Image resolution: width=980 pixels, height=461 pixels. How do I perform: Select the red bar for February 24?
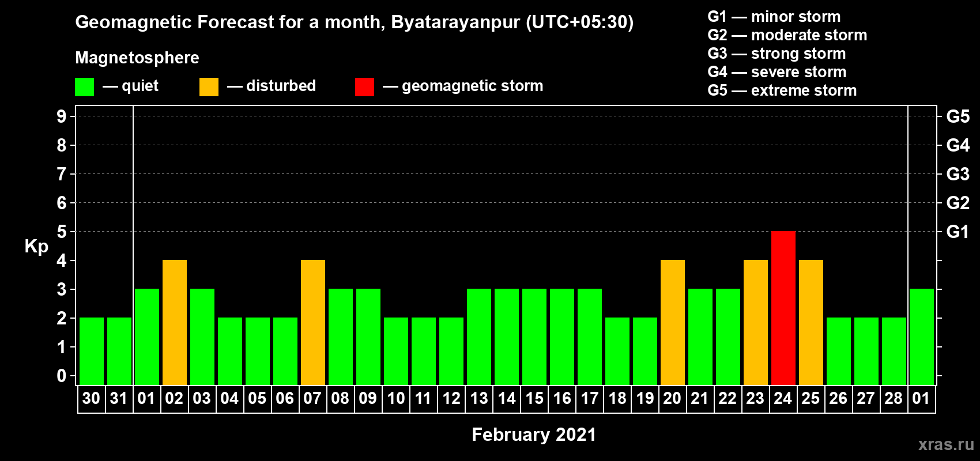pyautogui.click(x=783, y=308)
